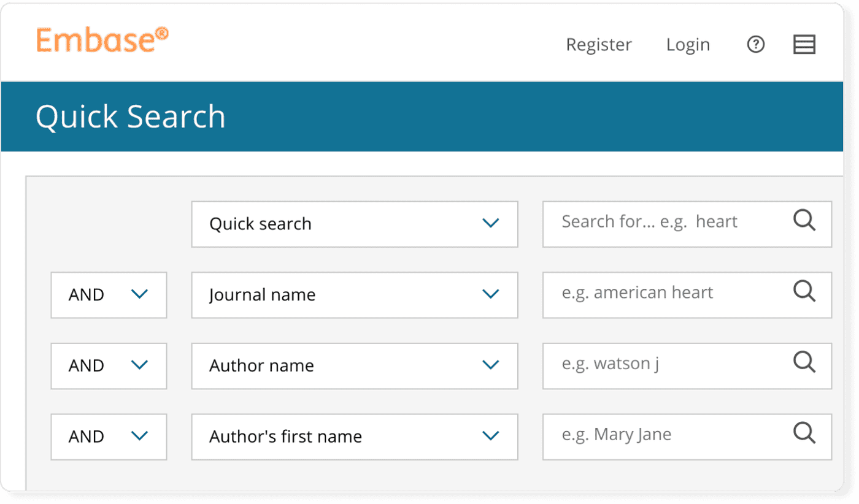Open the hamburger menu icon
Viewport: 859px width, 504px height.
coord(804,44)
